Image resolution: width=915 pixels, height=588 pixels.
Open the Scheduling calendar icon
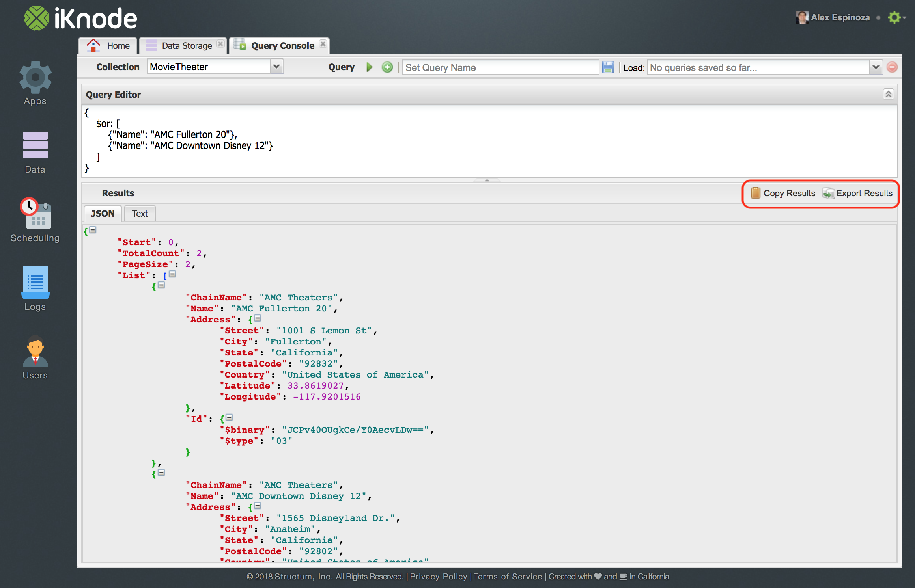(x=35, y=213)
